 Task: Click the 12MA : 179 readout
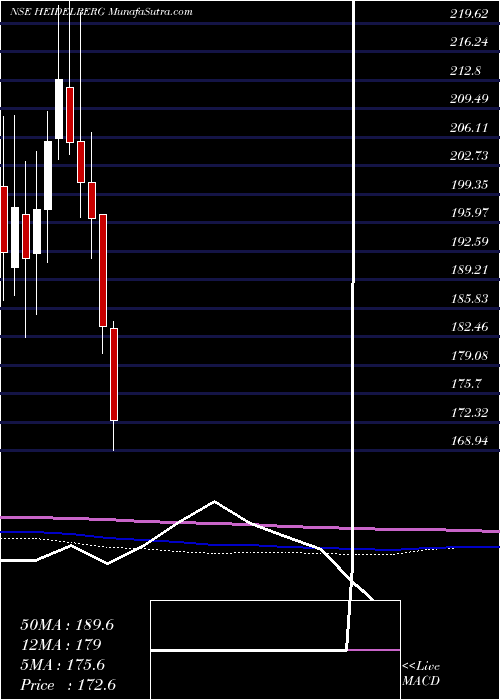click(x=60, y=645)
